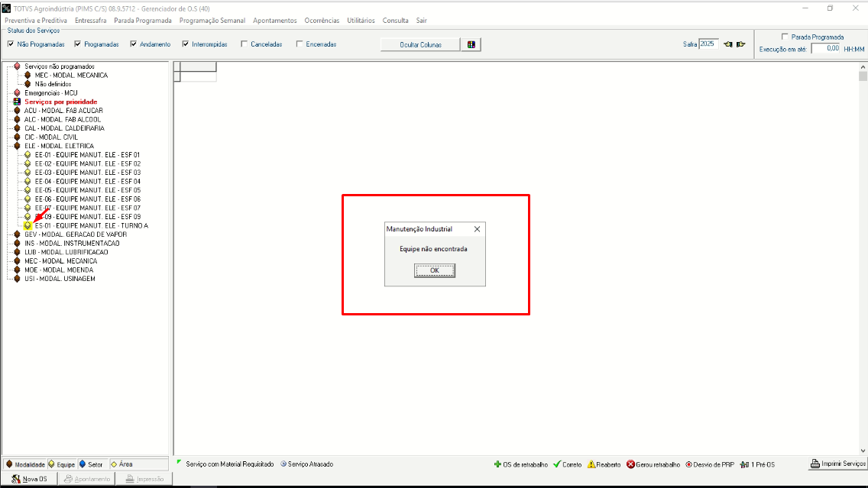Screen dimensions: 868x488
Task: Check the Parada Programada checkbox
Action: 785,37
